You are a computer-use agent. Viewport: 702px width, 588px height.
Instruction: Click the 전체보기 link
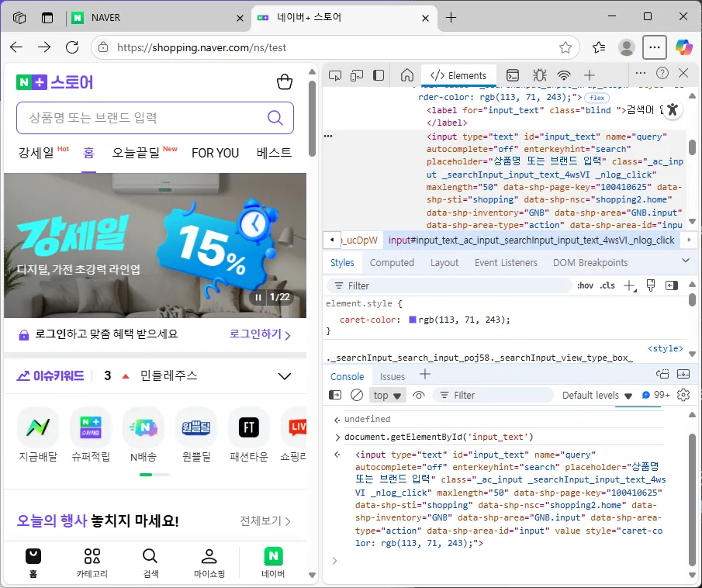pyautogui.click(x=265, y=521)
